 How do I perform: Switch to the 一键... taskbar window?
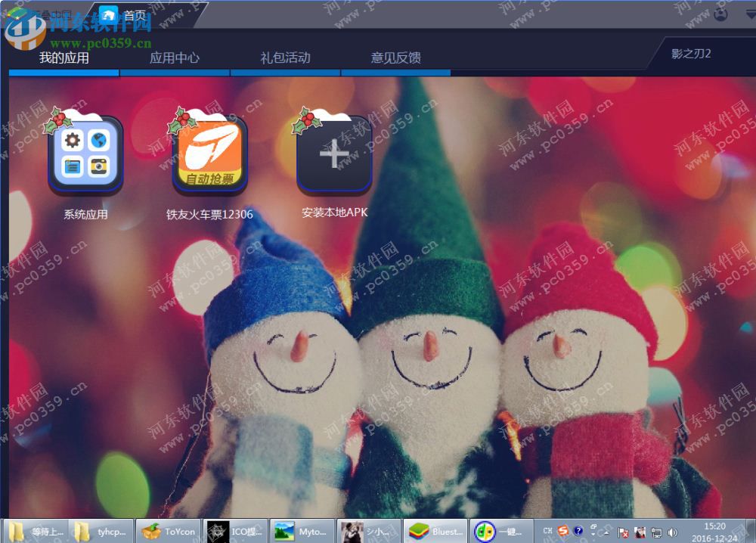click(502, 532)
